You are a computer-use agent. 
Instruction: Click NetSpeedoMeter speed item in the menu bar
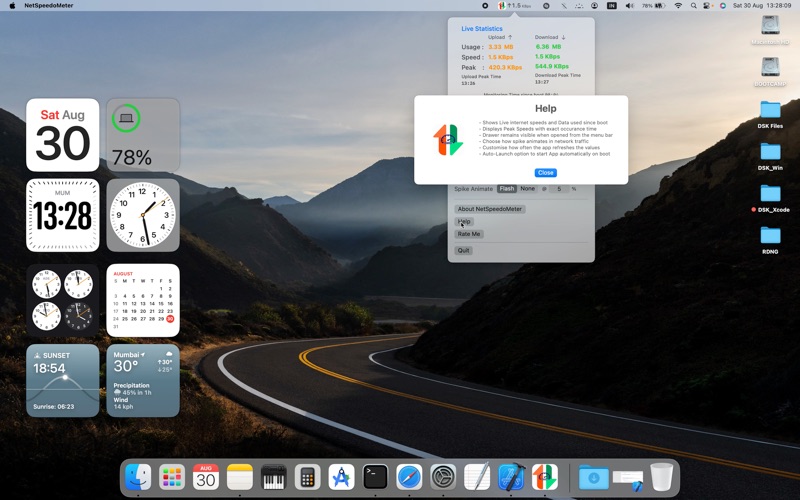pos(515,6)
